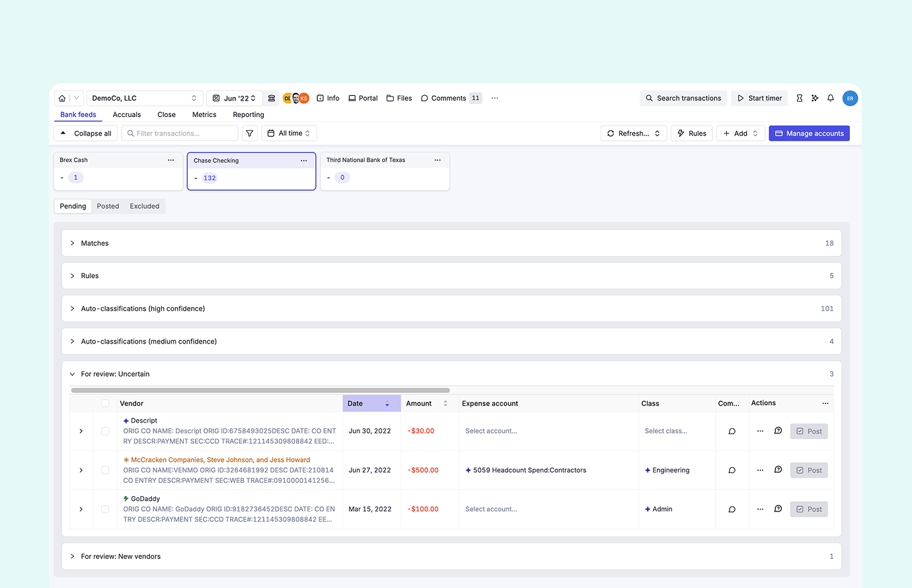The image size is (912, 588).
Task: Open the sparkle AI icon in header
Action: (x=815, y=98)
